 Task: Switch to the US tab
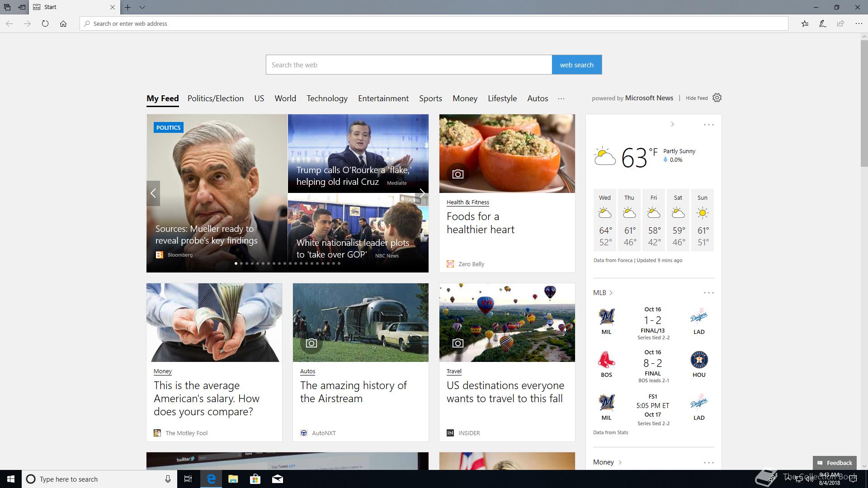coord(259,99)
